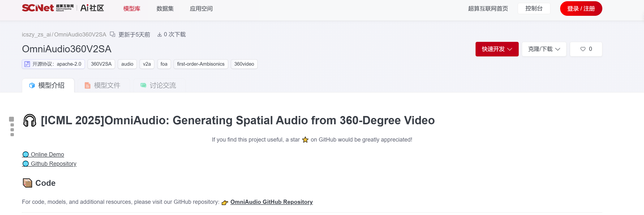This screenshot has width=644, height=215.
Task: Click the pointing hand emoji
Action: pyautogui.click(x=225, y=202)
